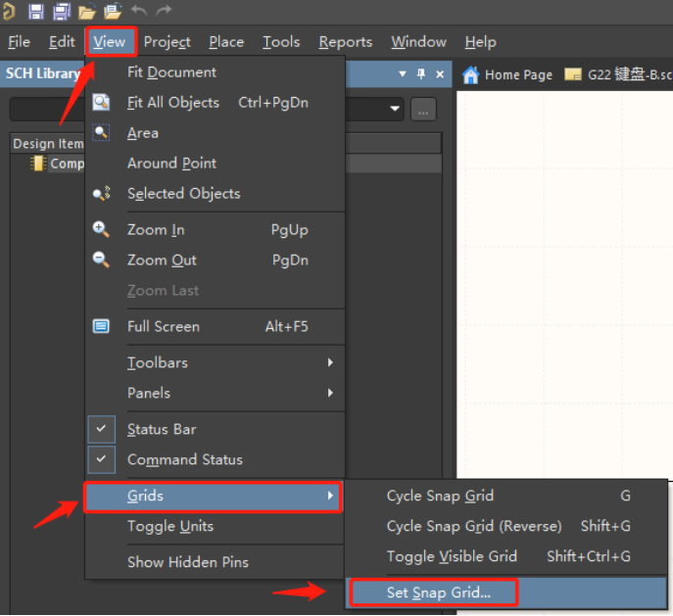The width and height of the screenshot is (673, 616).
Task: Click the ellipsis button beside filter box
Action: click(423, 110)
